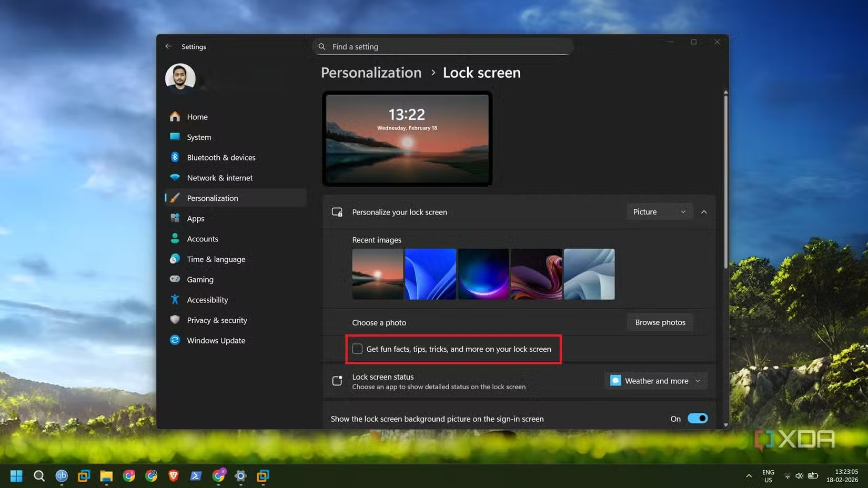Select the Windows Update sidebar icon
Image resolution: width=868 pixels, height=488 pixels.
175,340
